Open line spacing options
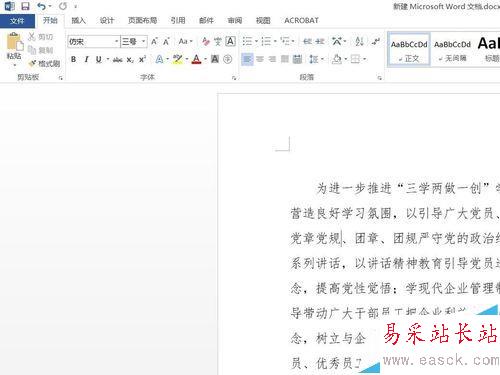Image resolution: width=500 pixels, height=375 pixels. click(314, 59)
